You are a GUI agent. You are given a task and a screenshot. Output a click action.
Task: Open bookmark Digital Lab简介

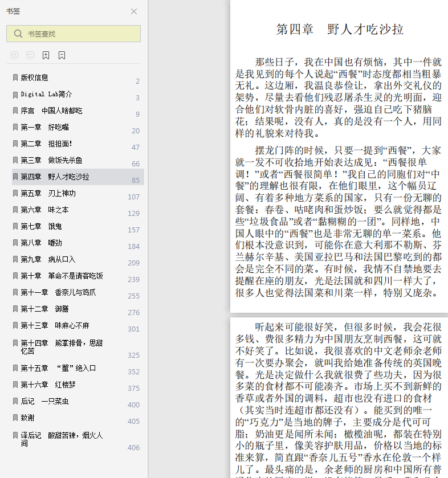46,94
